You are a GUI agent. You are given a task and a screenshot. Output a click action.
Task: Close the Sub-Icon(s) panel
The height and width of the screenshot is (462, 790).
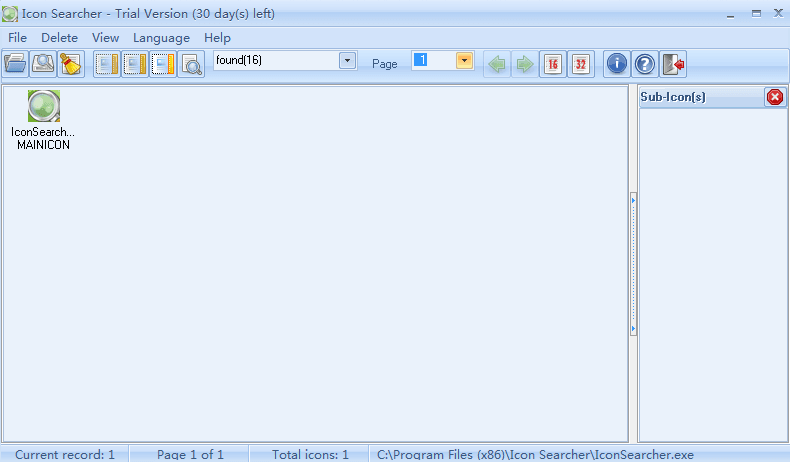[x=775, y=97]
